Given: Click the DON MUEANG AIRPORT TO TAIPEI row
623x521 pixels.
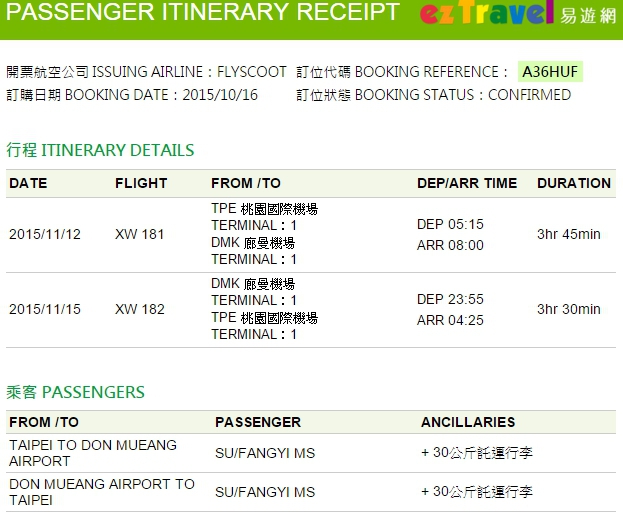Looking at the screenshot, I should click(101, 492).
